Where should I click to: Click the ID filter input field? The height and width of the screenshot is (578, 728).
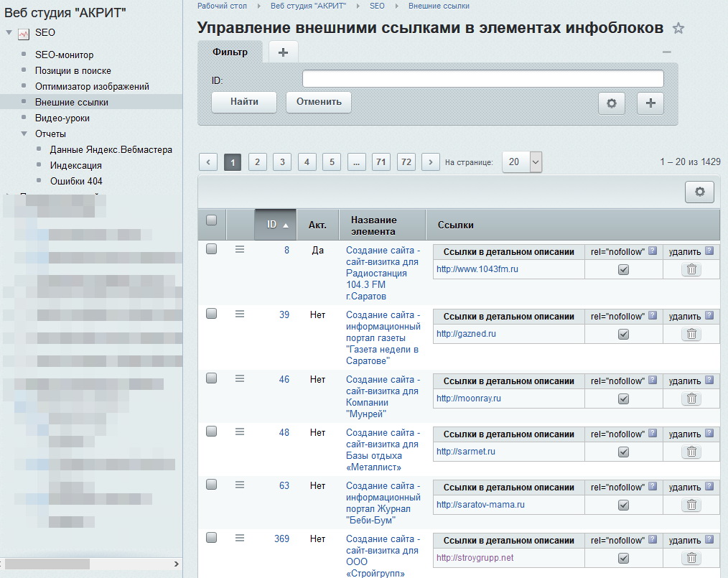[x=483, y=78]
